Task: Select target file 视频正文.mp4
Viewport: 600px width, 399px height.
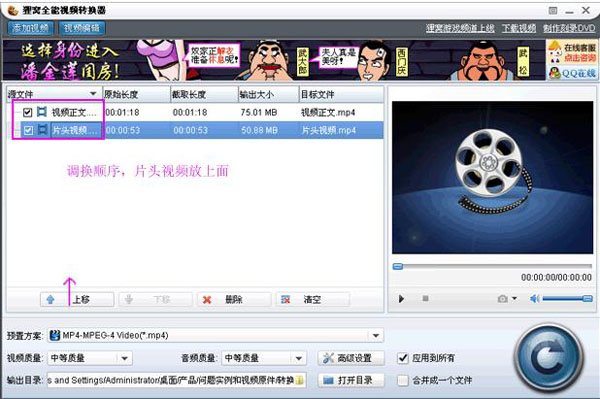Action: 328,112
